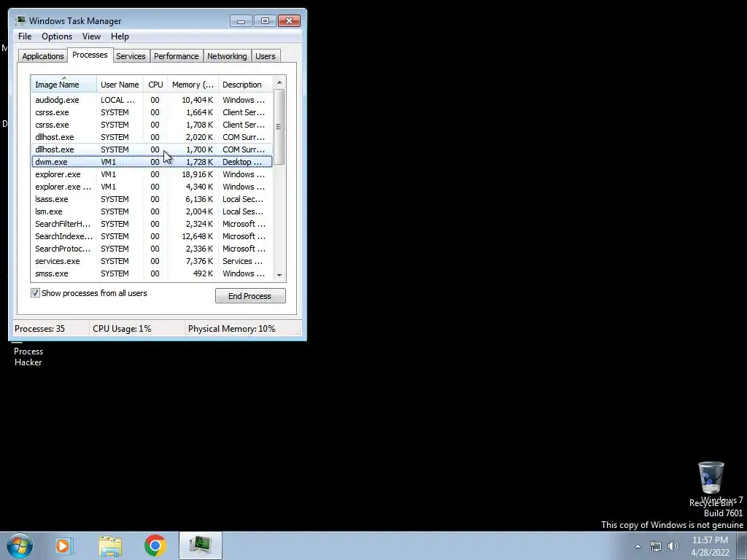Switch to the Networking tab
This screenshot has height=560, width=747.
tap(227, 56)
